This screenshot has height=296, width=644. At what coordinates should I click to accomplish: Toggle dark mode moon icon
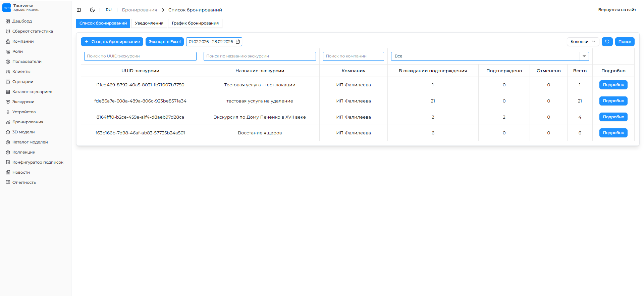92,10
